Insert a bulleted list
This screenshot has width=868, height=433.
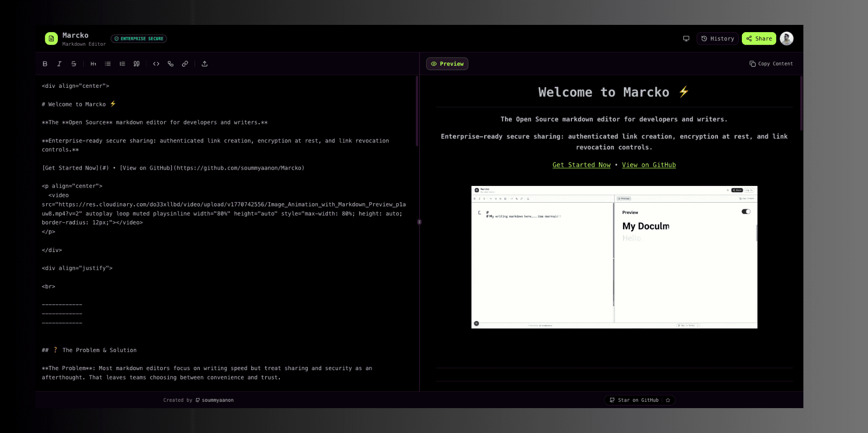pos(108,64)
